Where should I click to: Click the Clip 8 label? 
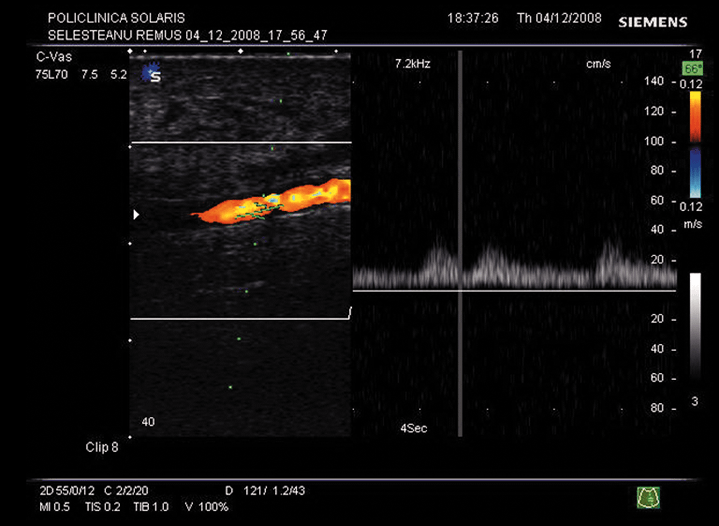[x=102, y=447]
